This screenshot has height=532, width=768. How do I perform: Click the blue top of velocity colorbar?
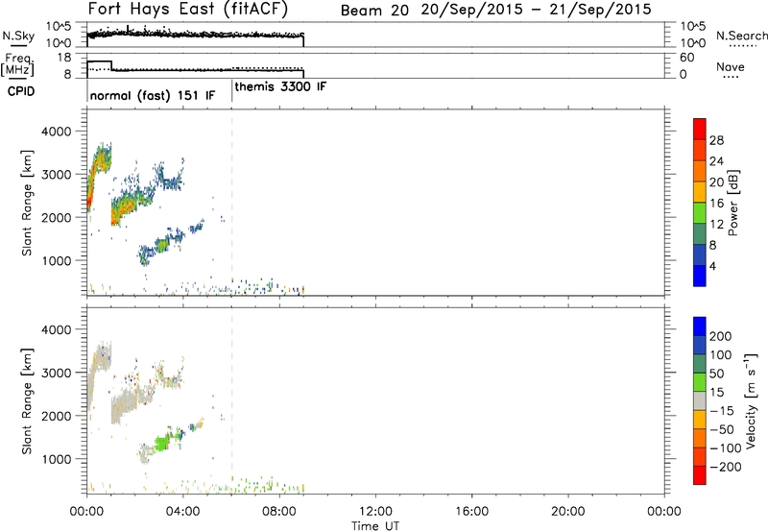700,326
